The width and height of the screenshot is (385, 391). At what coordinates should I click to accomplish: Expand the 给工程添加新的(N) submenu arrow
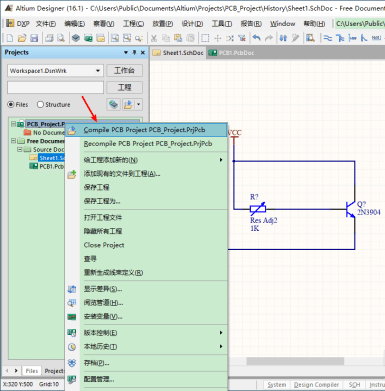pyautogui.click(x=221, y=160)
